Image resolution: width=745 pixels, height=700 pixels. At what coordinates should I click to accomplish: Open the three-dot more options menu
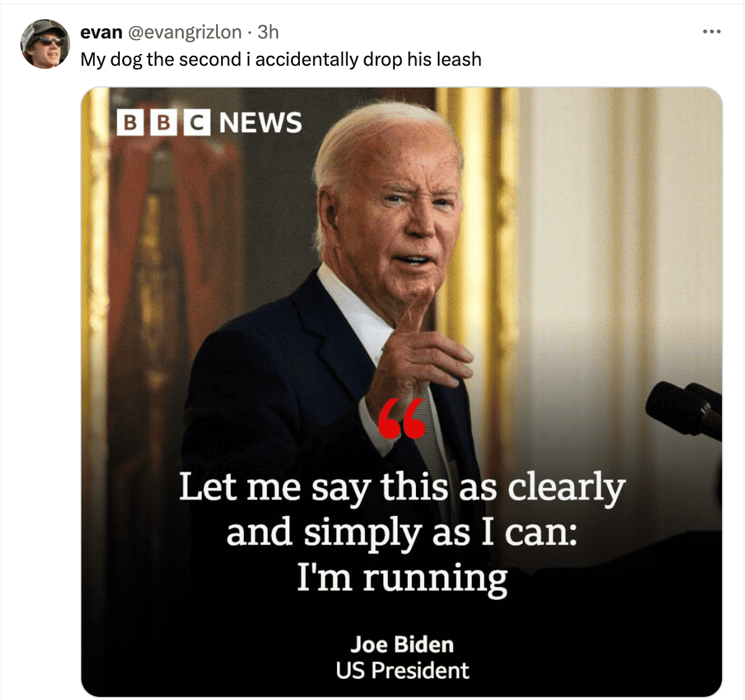click(x=711, y=32)
